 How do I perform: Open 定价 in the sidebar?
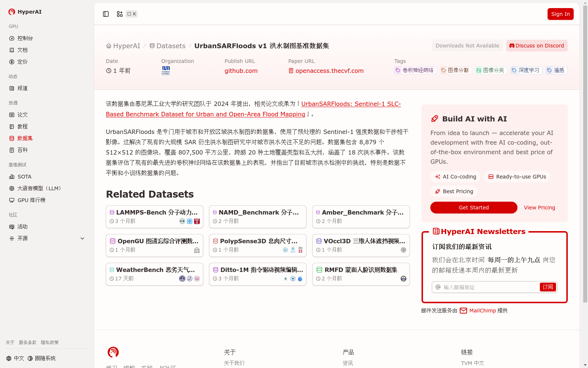click(47, 62)
